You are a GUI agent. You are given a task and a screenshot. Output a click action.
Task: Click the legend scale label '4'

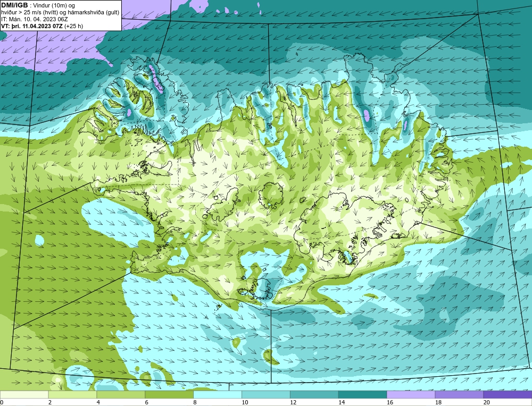pyautogui.click(x=98, y=402)
